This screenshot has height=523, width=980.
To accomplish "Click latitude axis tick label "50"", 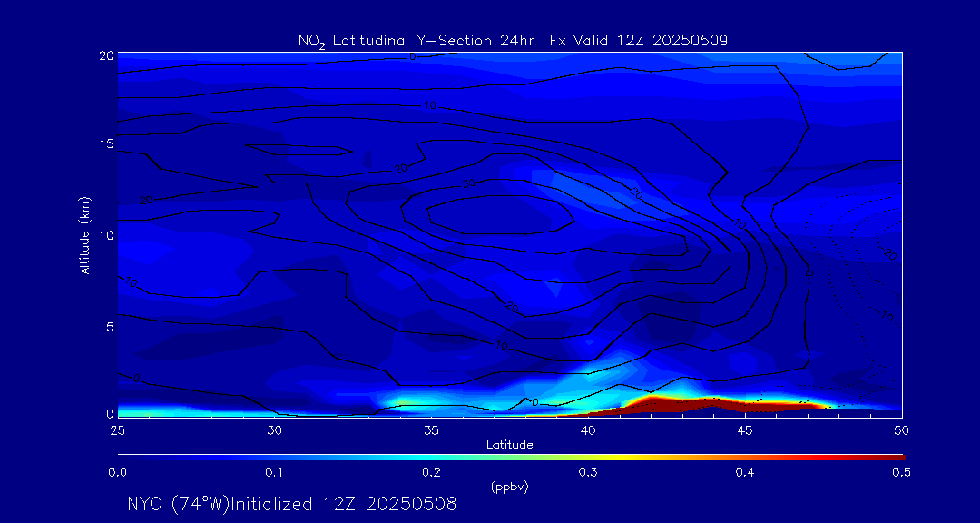I will click(902, 430).
